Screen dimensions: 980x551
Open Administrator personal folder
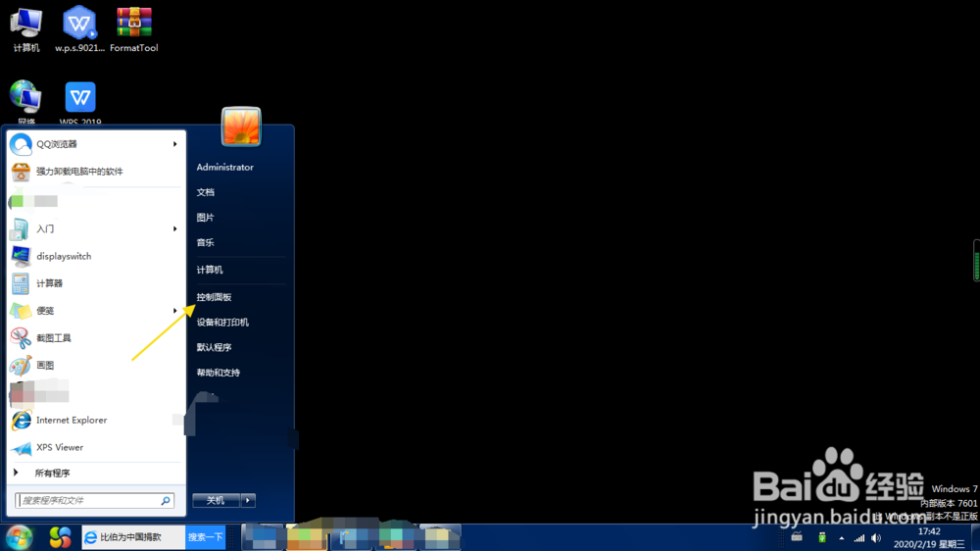click(x=225, y=167)
